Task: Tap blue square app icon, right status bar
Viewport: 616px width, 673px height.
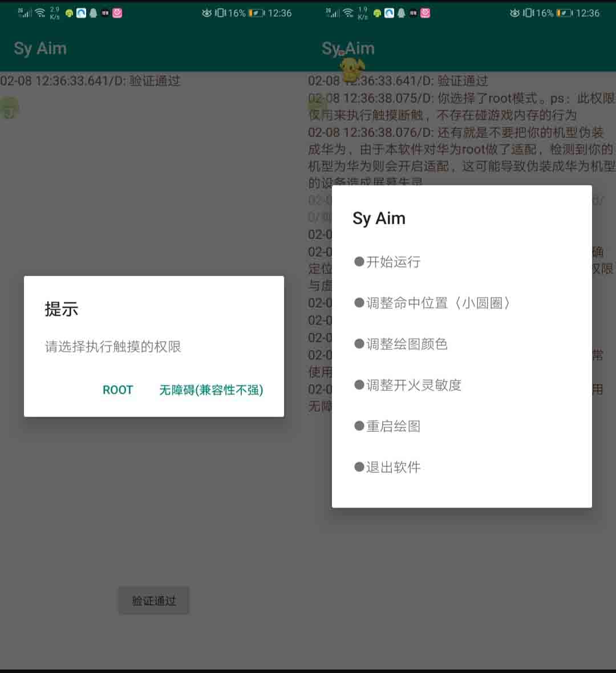Action: 390,13
